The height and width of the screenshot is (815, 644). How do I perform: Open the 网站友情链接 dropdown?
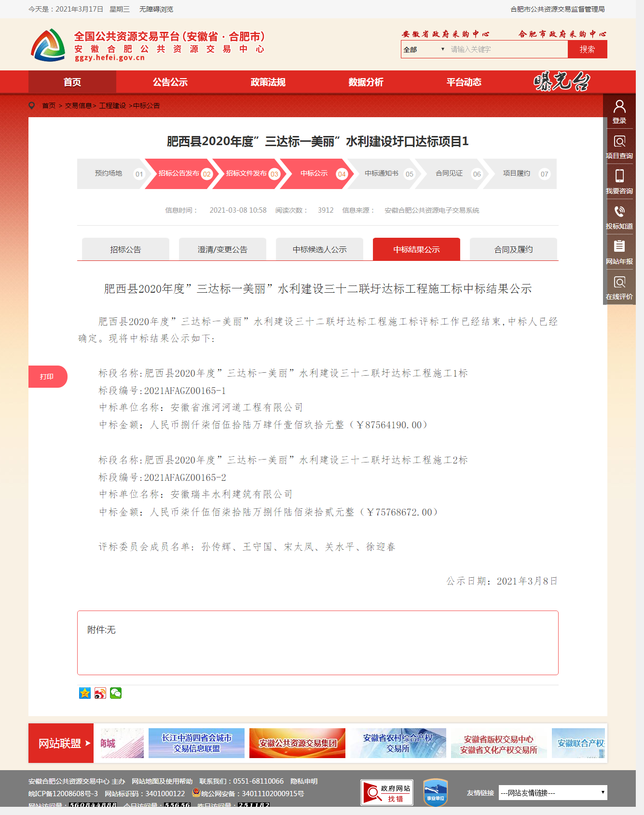[x=552, y=793]
